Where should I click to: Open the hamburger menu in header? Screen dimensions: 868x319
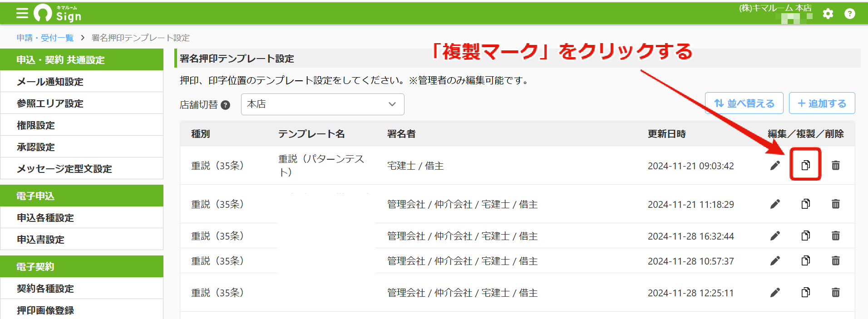[x=22, y=14]
